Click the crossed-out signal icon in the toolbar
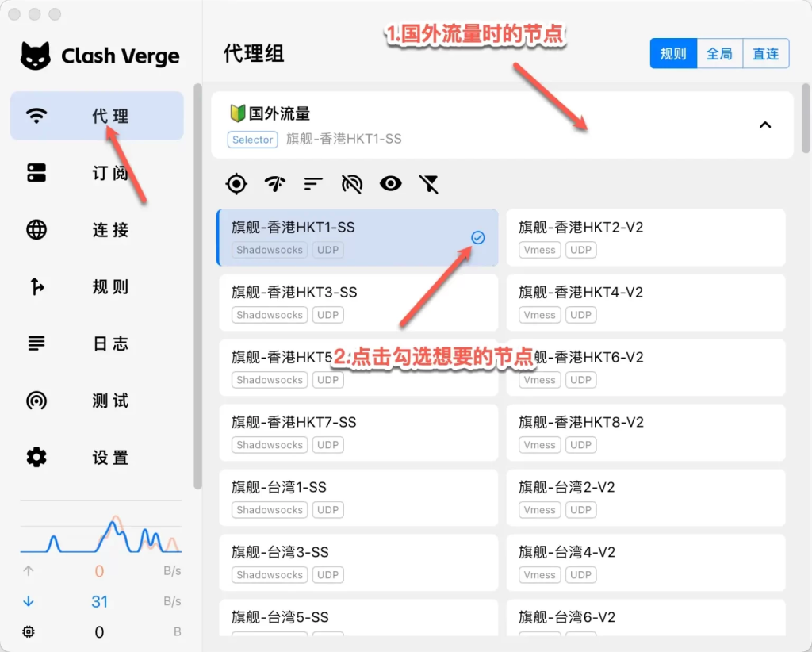The height and width of the screenshot is (652, 812). [351, 183]
